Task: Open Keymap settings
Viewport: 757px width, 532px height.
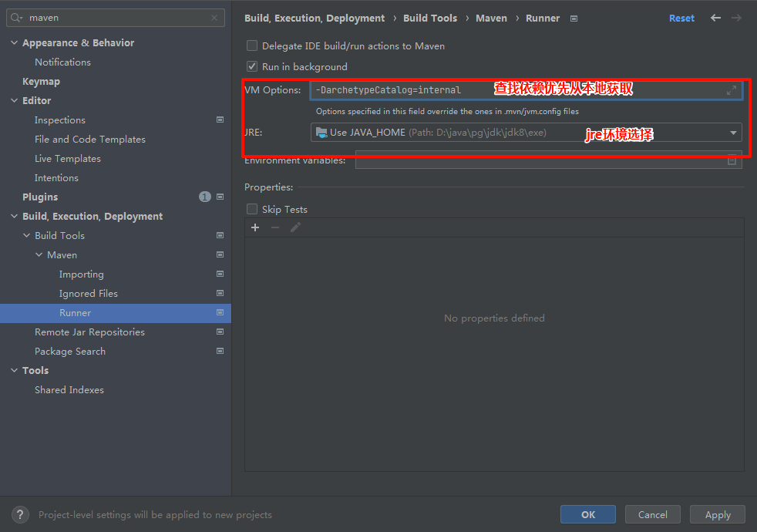Action: pos(41,82)
